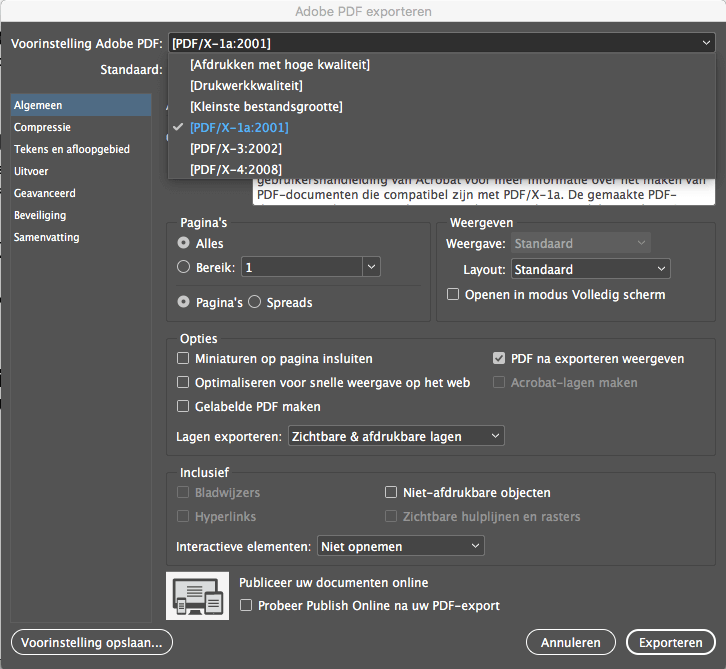The image size is (726, 669).
Task: Enable Probeer Publish Online na PDF-export
Action: pos(246,605)
